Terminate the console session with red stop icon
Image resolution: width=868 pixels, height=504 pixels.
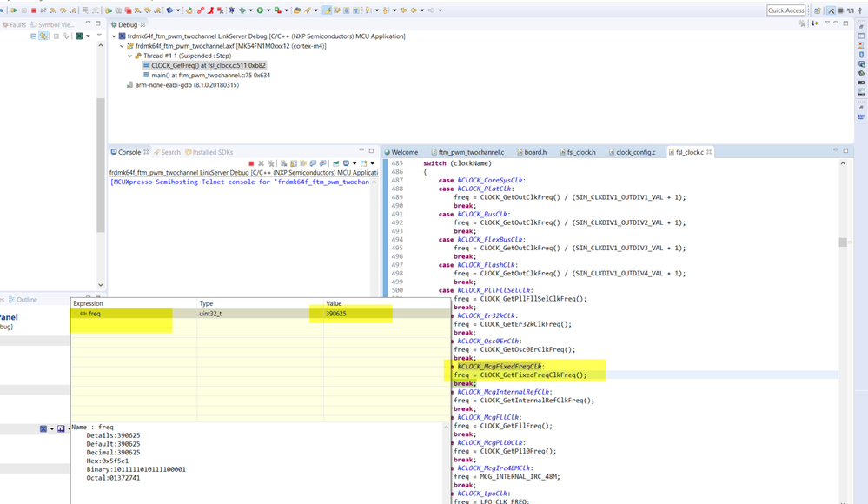tap(251, 163)
